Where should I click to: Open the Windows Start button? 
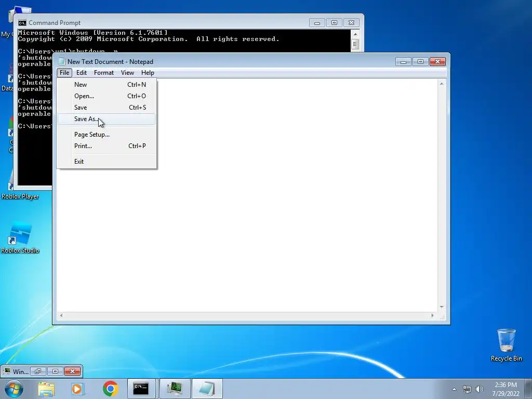click(x=14, y=389)
